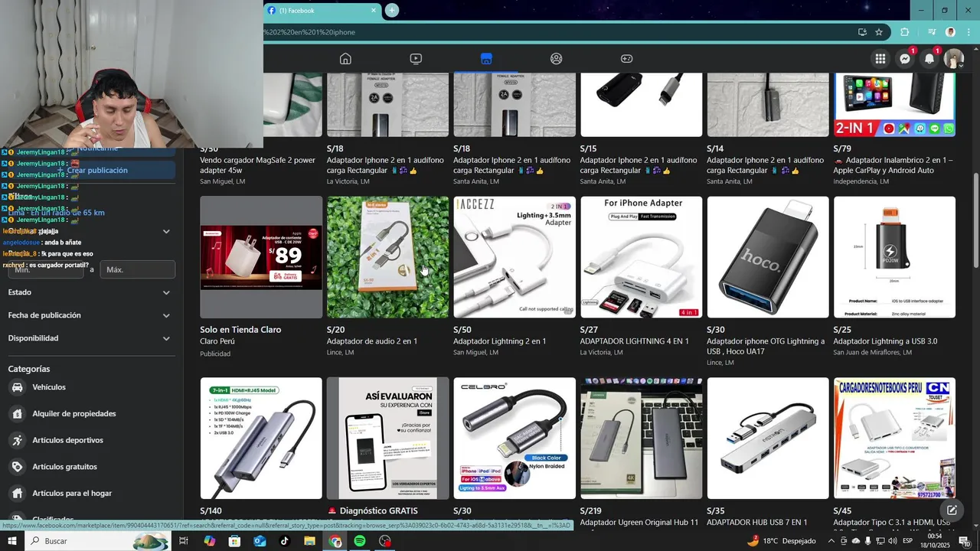Open the volume speaker tray icon
This screenshot has width=980, height=551.
click(x=891, y=541)
